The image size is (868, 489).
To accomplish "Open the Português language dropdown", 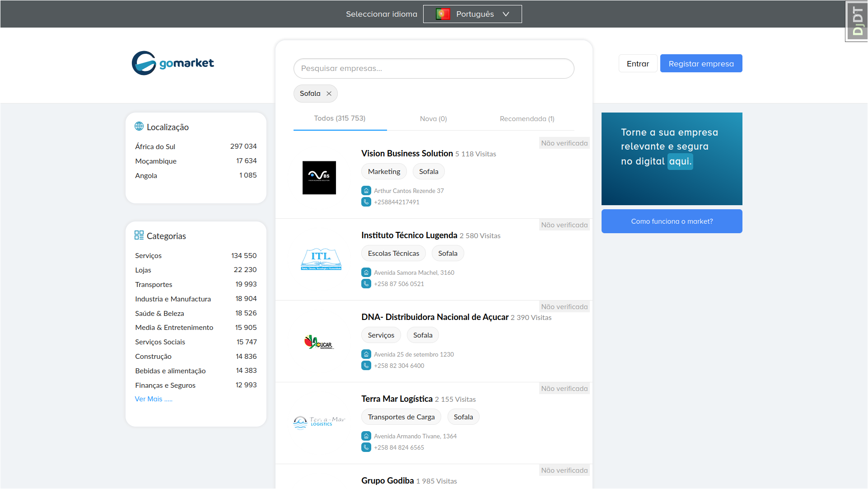I will pyautogui.click(x=472, y=14).
